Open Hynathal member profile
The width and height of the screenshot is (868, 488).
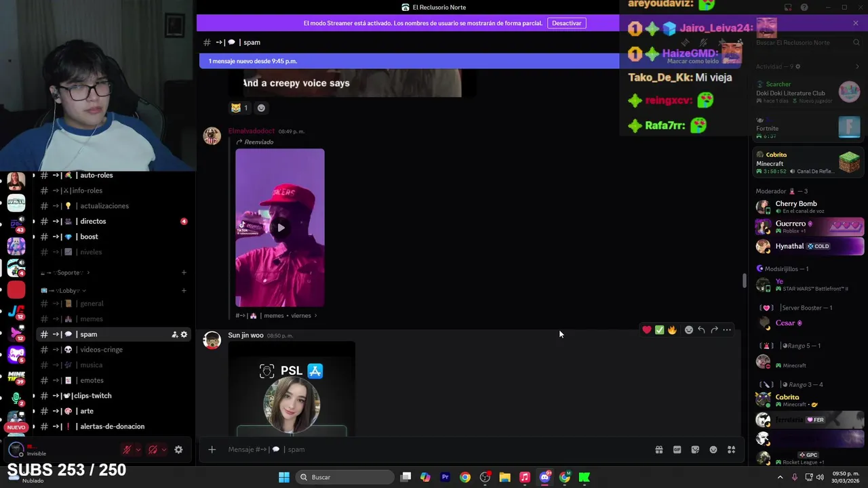coord(809,246)
